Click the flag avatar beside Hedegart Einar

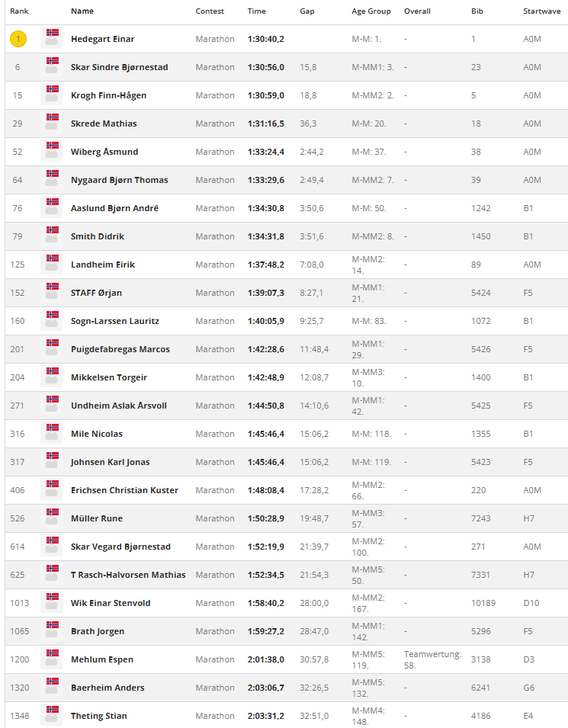[52, 39]
